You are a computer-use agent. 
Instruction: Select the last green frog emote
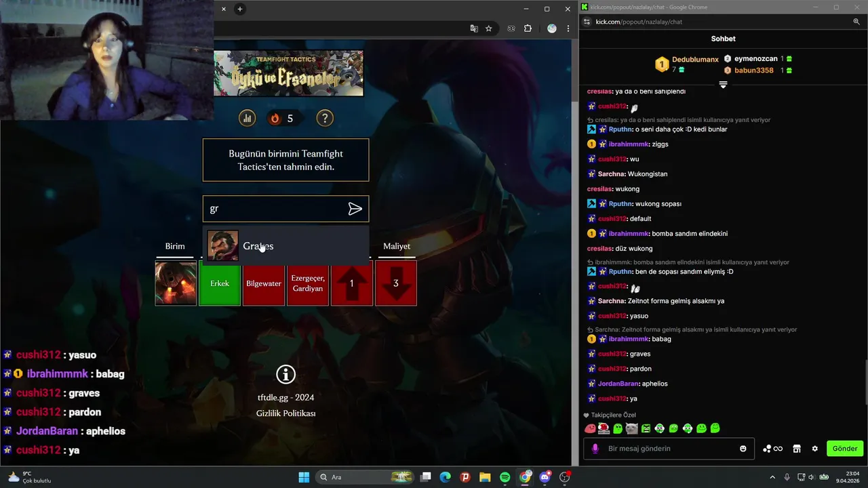tap(715, 428)
